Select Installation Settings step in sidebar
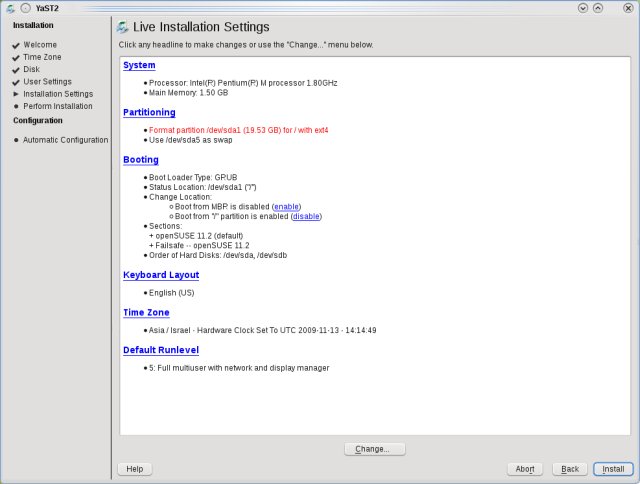Screen dimensions: 640x484 point(58,94)
